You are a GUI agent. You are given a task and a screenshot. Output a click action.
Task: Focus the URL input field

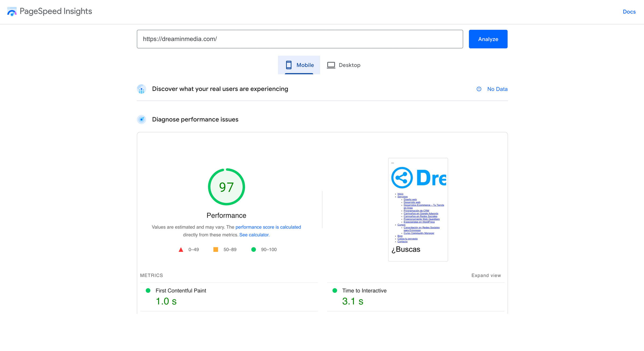[x=300, y=39]
